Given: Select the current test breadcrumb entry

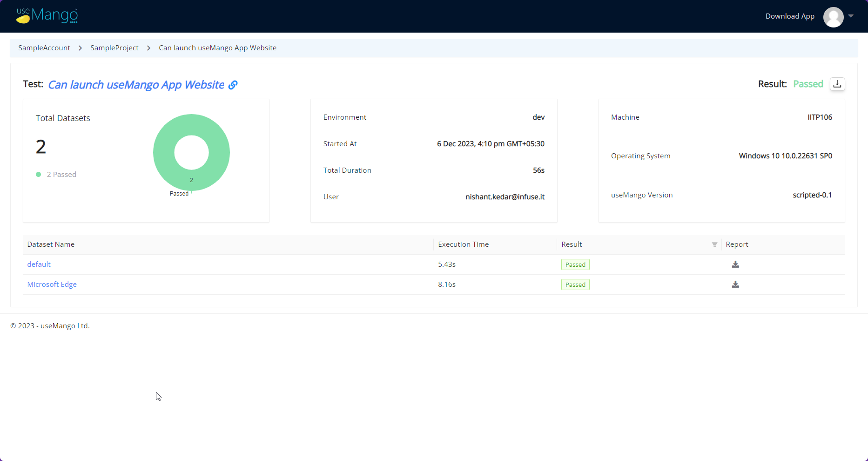Looking at the screenshot, I should [x=217, y=48].
